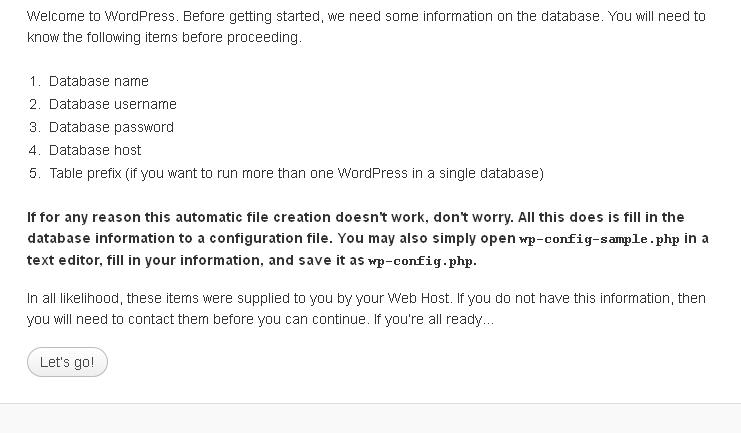Image resolution: width=741 pixels, height=433 pixels.
Task: Click the wp-config-sample.php filename text
Action: click(x=599, y=239)
